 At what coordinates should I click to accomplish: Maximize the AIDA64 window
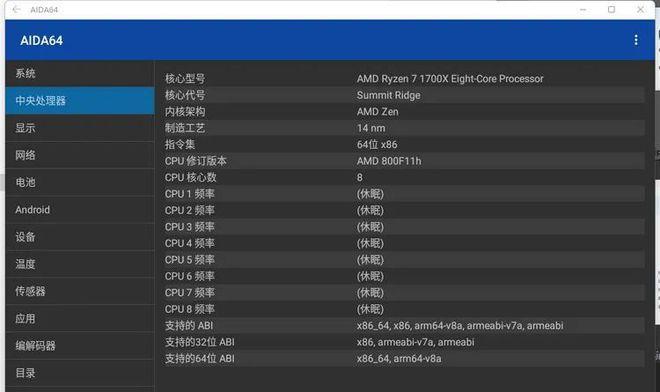611,9
